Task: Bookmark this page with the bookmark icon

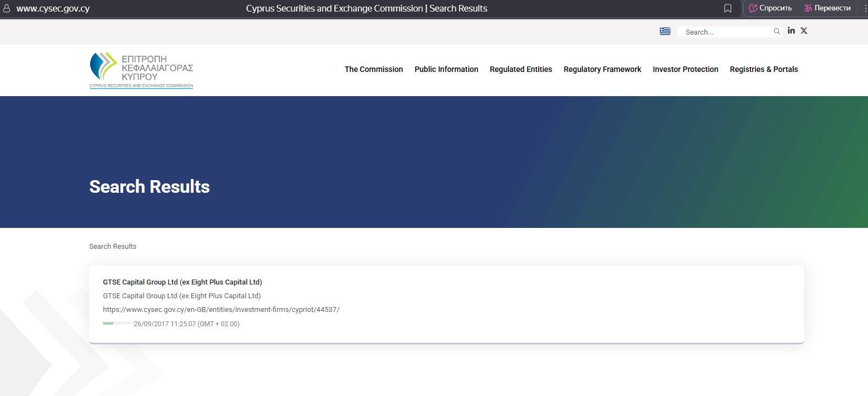Action: (x=728, y=8)
